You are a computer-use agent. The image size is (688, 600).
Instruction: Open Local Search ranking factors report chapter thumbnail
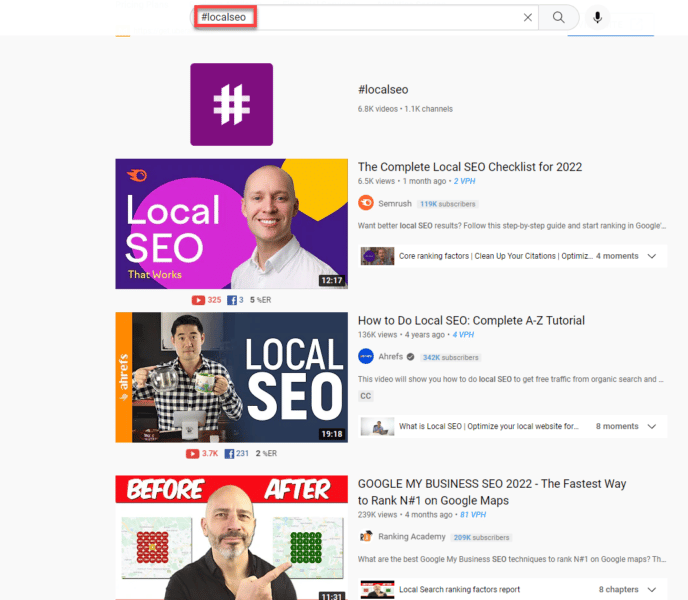click(377, 589)
